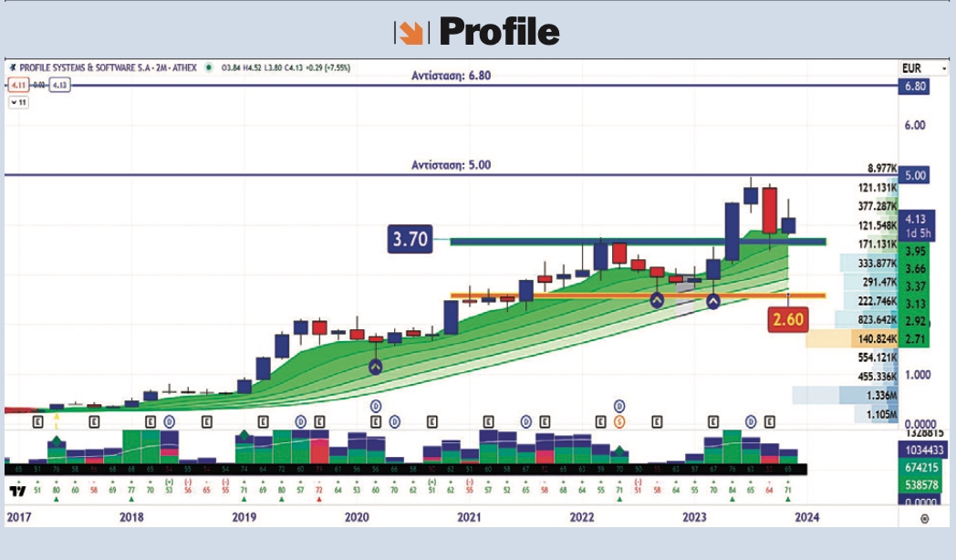Click the 2019 label on time axis
The height and width of the screenshot is (560, 956).
(244, 517)
